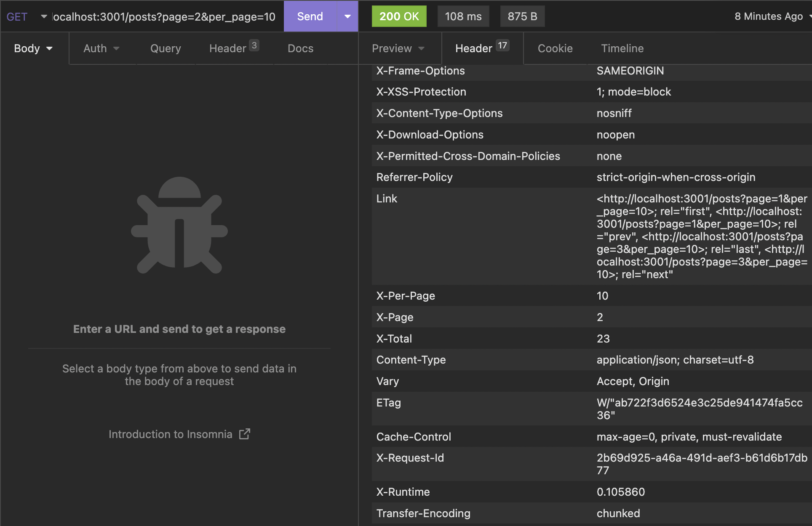Viewport: 812px width, 526px height.
Task: Switch to the Query tab
Action: 165,48
